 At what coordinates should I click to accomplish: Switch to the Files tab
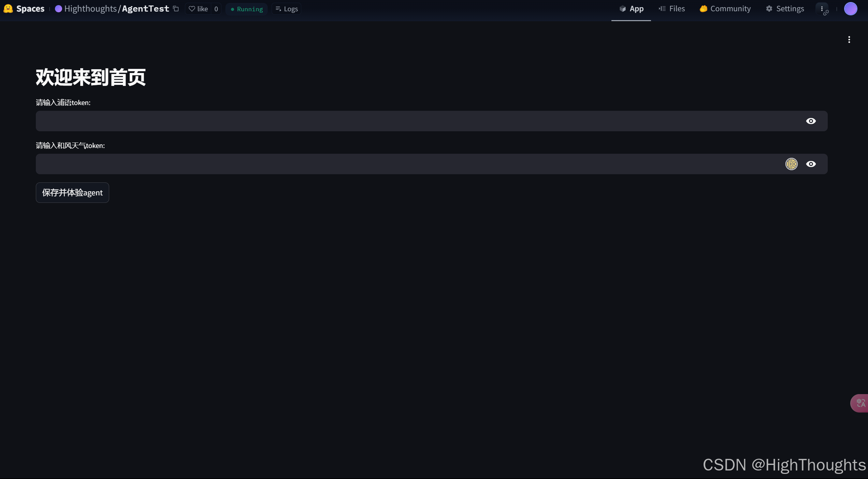671,9
